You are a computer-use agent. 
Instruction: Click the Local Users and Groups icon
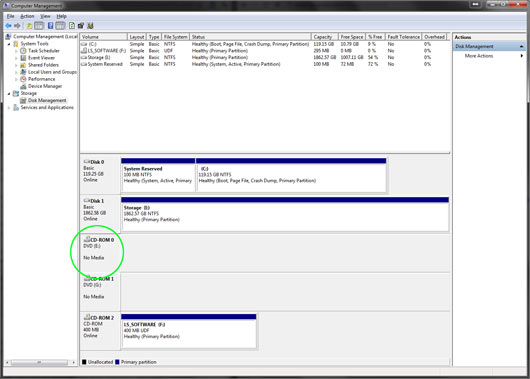pos(23,72)
